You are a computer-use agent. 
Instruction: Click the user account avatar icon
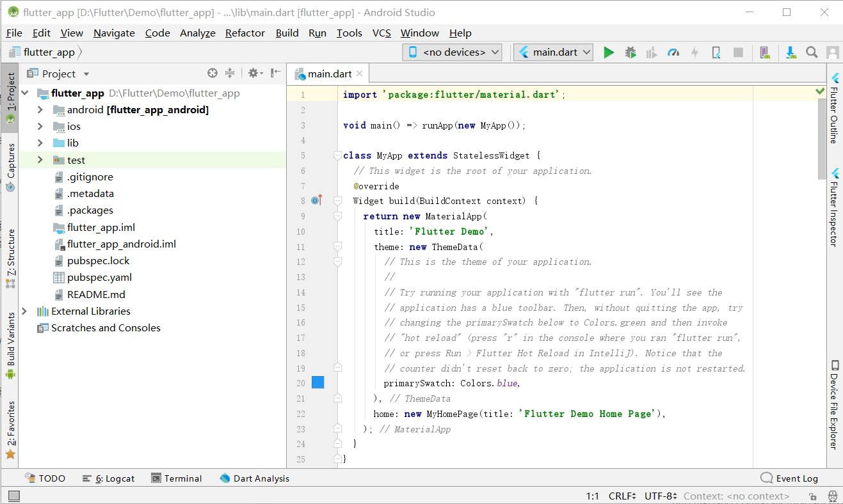[832, 52]
